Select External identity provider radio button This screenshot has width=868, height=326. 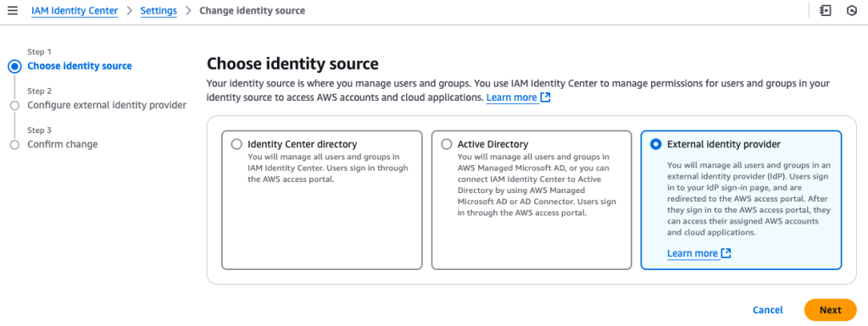tap(656, 144)
